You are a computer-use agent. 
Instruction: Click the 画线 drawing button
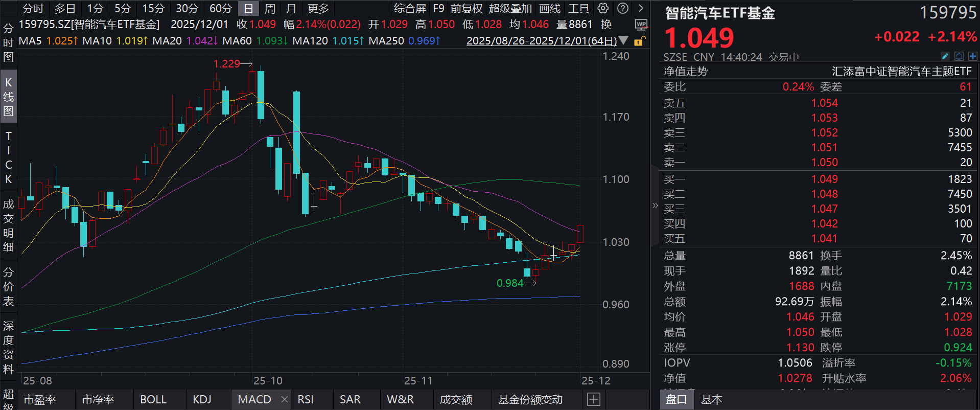549,8
